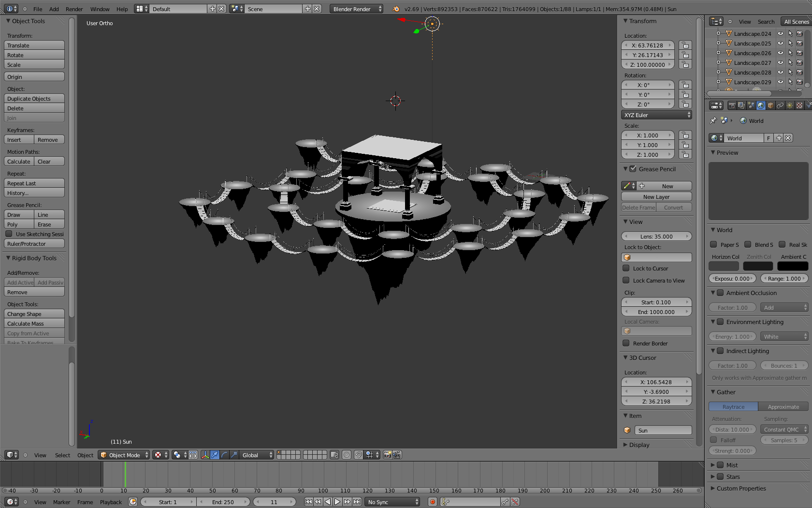Open the Render Layers properties tab
This screenshot has width=812, height=508.
741,105
